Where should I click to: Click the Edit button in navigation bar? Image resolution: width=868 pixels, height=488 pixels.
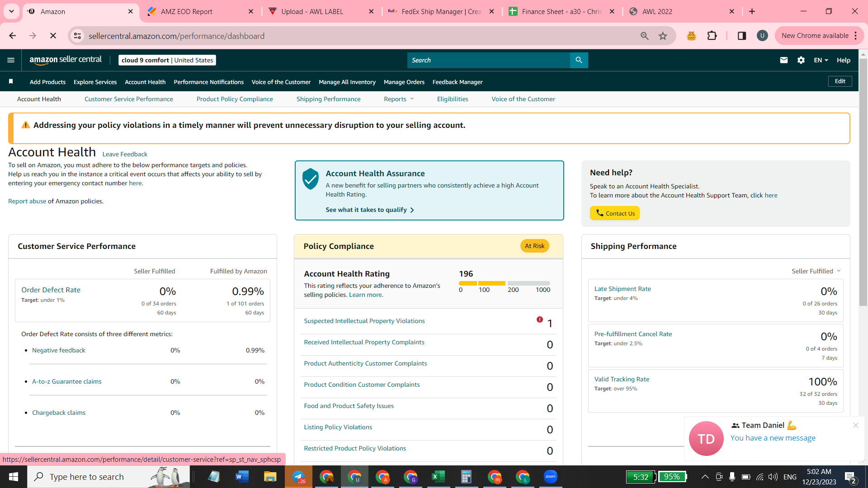click(840, 81)
